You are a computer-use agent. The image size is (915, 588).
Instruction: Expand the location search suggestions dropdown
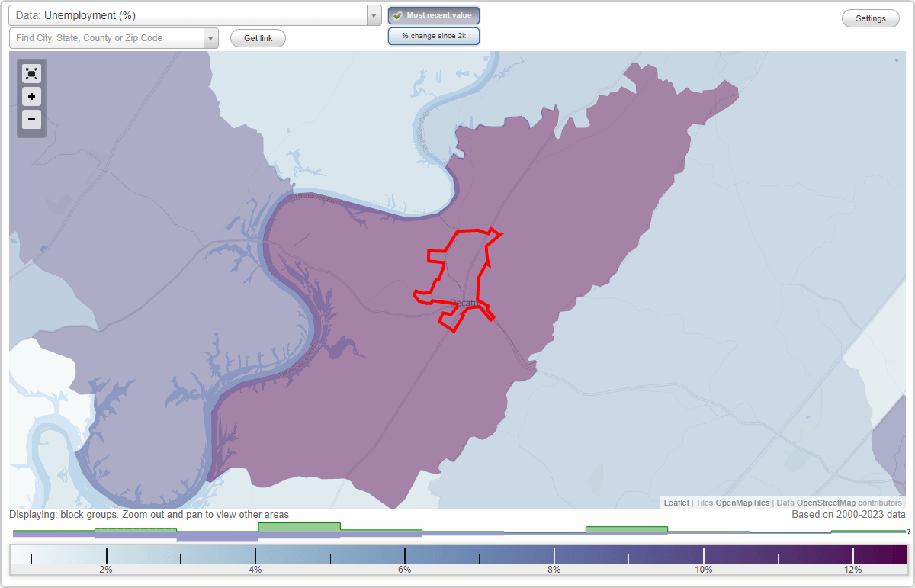pos(211,37)
